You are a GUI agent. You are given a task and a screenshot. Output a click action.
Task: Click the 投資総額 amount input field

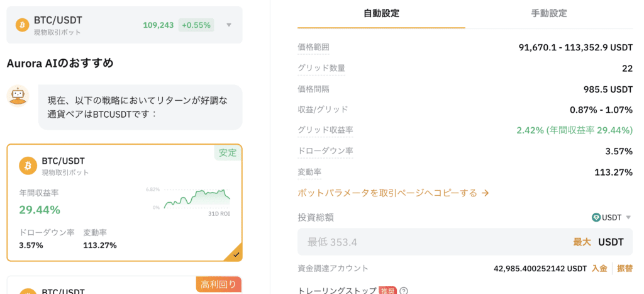434,242
